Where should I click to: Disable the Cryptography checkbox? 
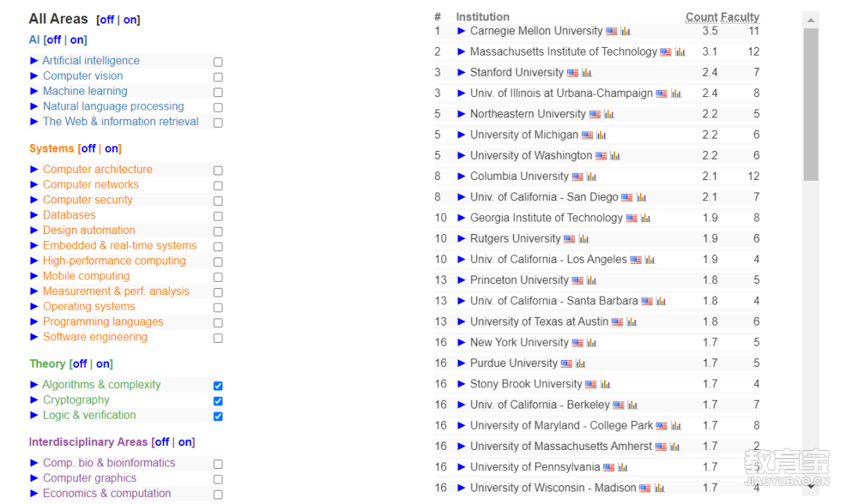pyautogui.click(x=218, y=401)
